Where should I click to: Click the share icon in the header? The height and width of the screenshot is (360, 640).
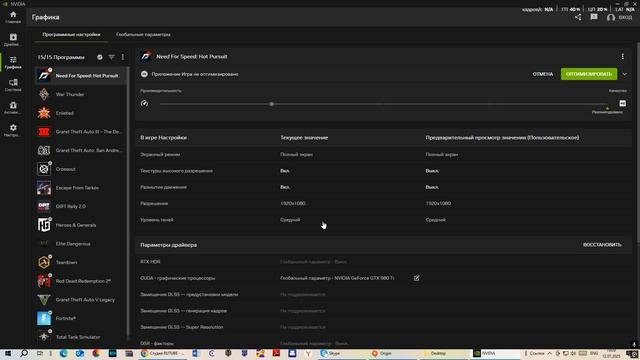tap(578, 17)
